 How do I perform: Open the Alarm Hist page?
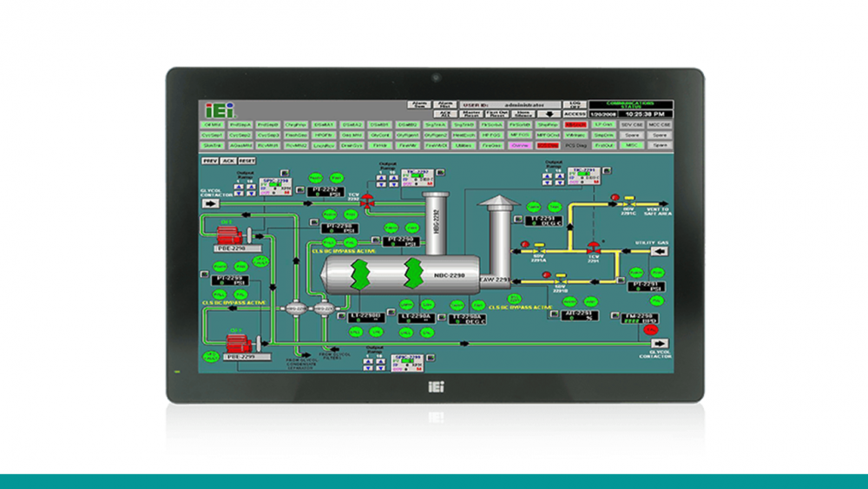445,105
